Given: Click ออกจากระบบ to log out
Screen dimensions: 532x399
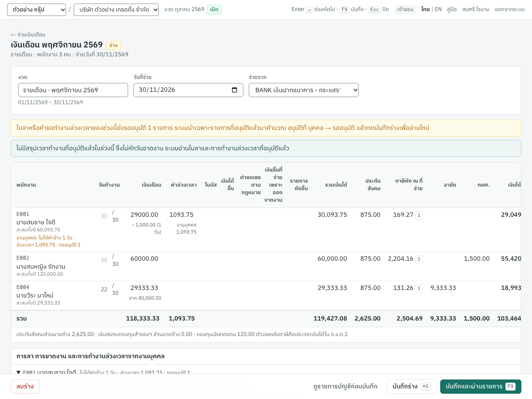Looking at the screenshot, I should (x=510, y=9).
